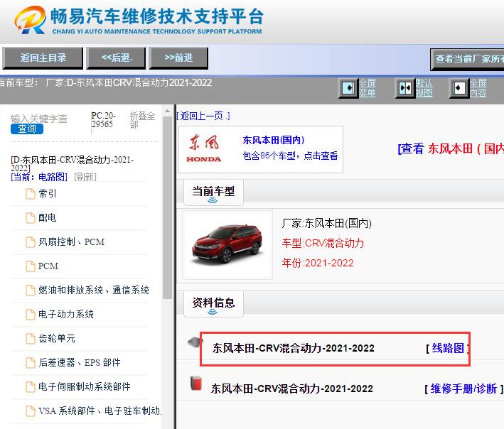The image size is (504, 429).
Task: Click the 齿轮单元 document icon
Action: point(31,339)
